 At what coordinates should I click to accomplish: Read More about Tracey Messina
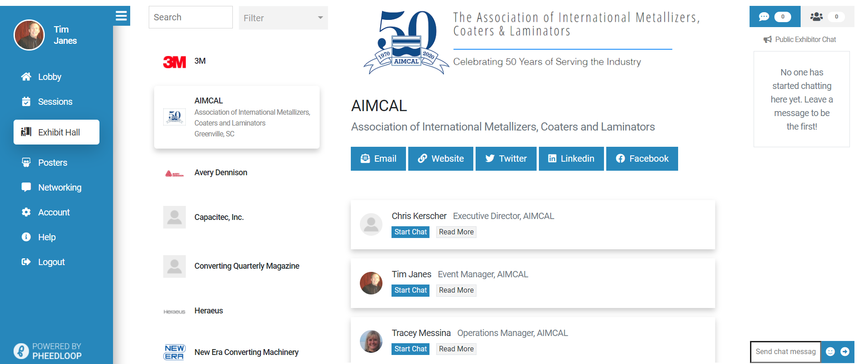[x=456, y=349]
